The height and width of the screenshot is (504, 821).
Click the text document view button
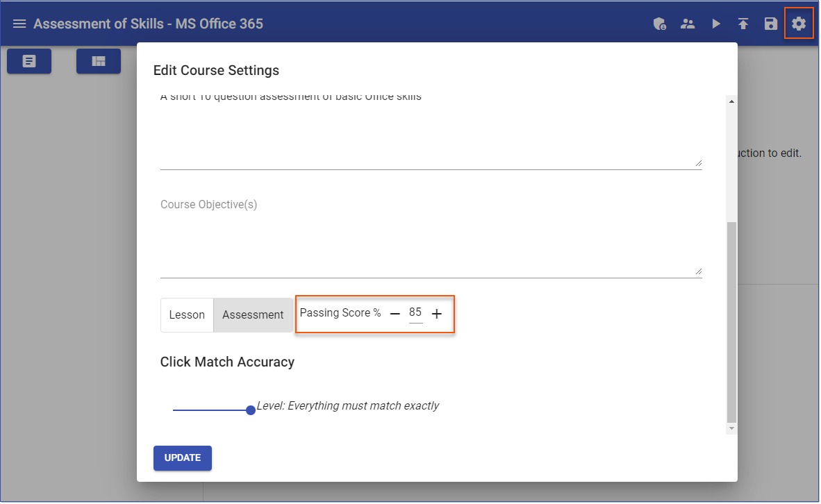tap(29, 61)
